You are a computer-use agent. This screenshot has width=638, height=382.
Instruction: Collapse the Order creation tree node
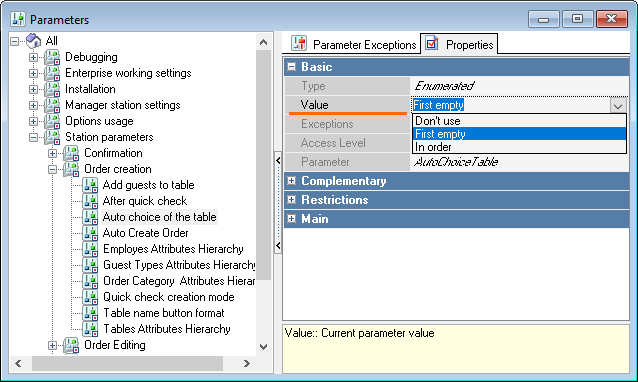(x=52, y=169)
